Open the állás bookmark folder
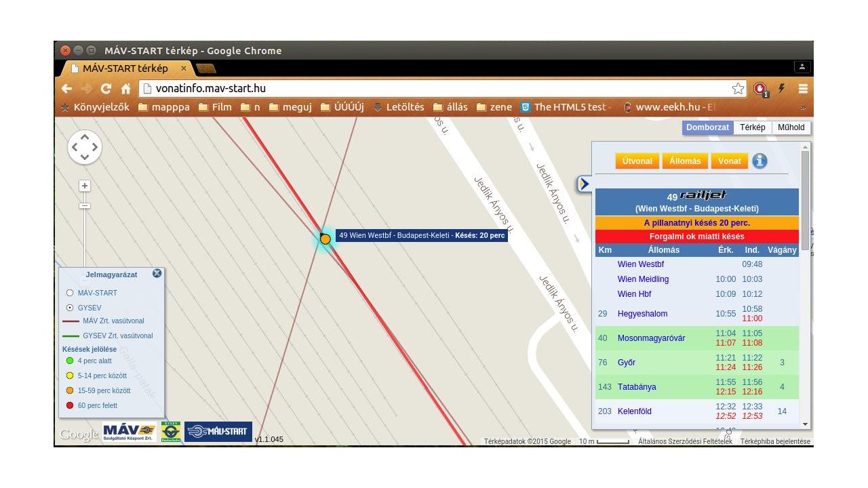 pyautogui.click(x=450, y=107)
